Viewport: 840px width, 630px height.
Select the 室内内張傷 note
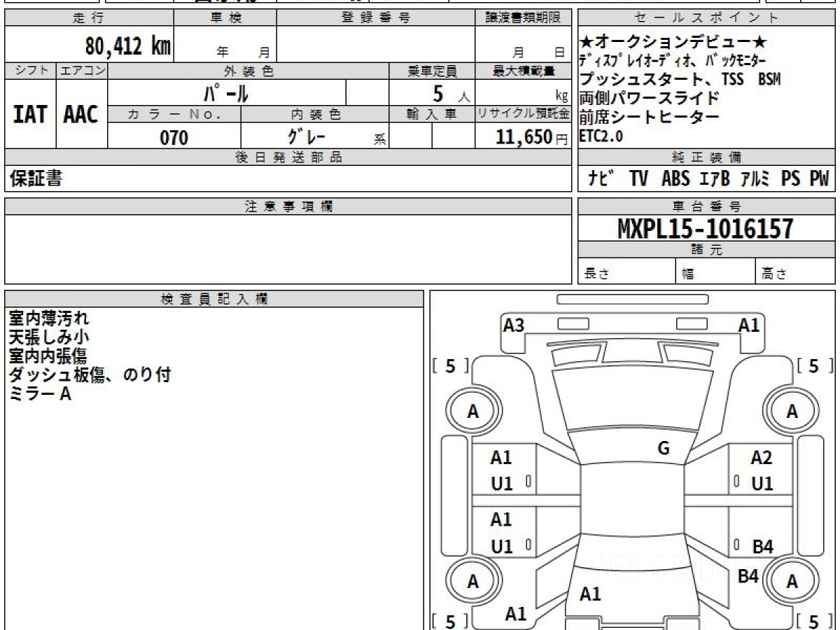[x=49, y=356]
